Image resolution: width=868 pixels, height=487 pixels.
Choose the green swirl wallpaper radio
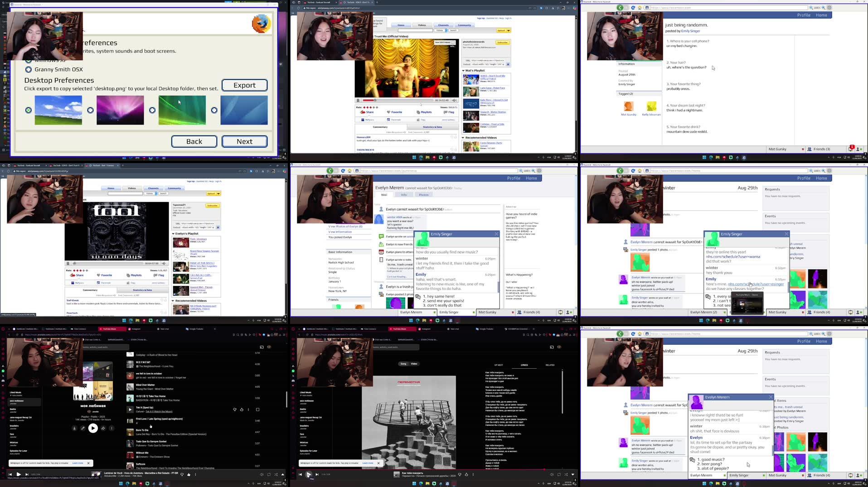point(152,110)
